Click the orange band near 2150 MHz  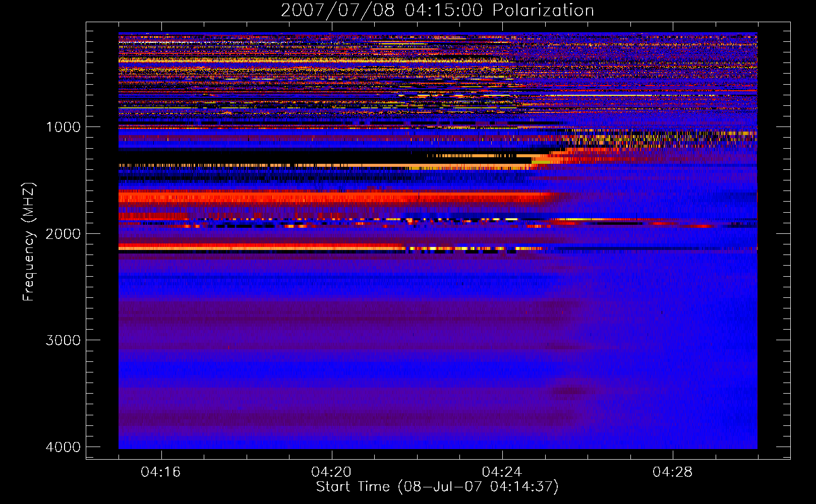click(262, 247)
